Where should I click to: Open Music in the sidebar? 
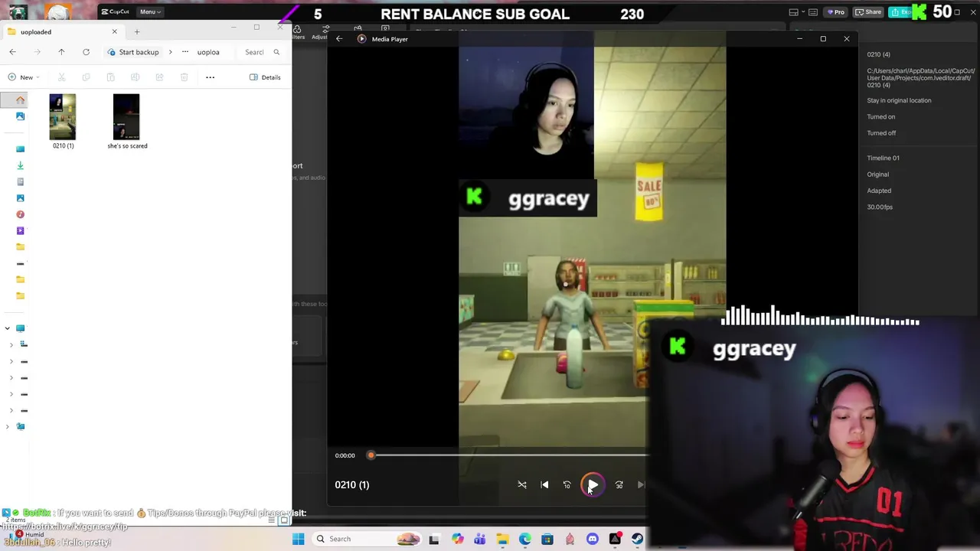21,214
